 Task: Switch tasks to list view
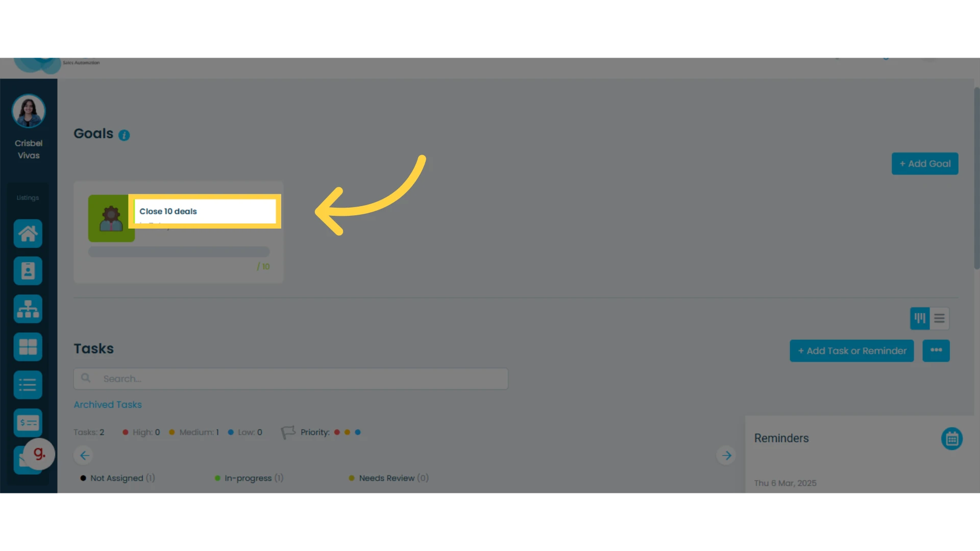pos(939,318)
